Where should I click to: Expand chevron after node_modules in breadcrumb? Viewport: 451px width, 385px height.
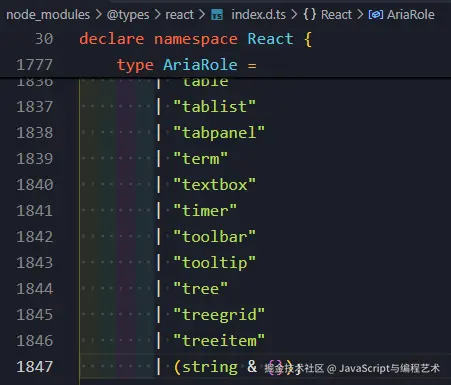[98, 15]
